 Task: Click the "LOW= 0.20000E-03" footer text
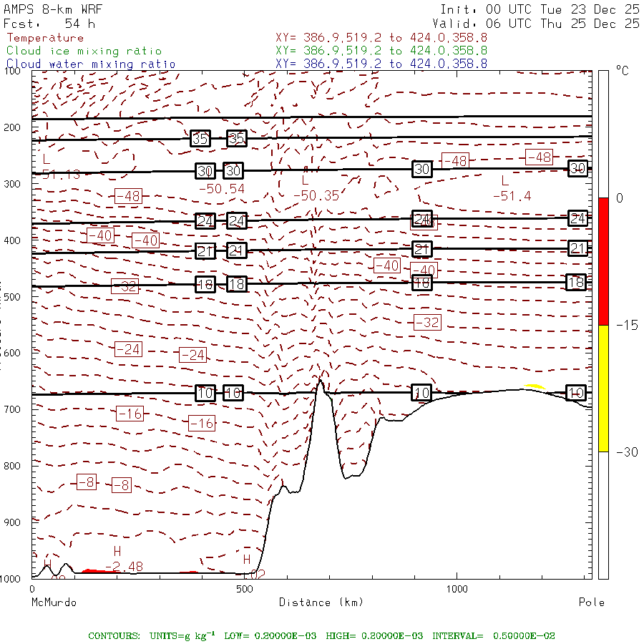click(x=270, y=636)
